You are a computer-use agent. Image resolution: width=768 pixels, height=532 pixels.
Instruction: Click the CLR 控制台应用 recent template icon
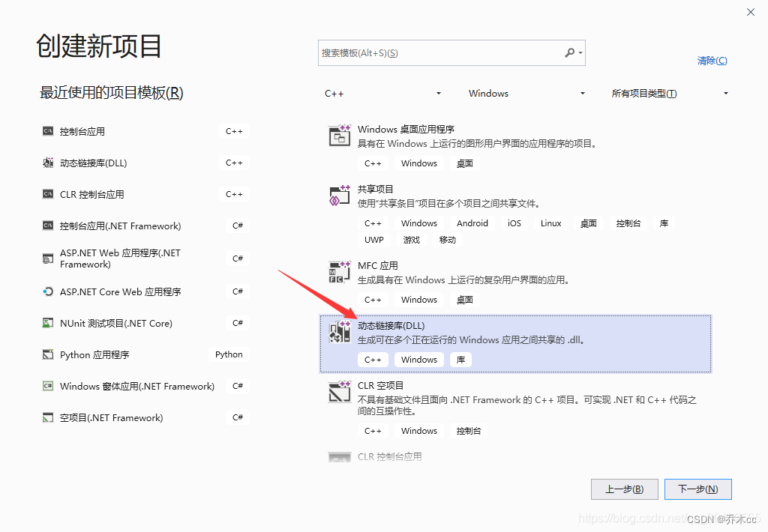pyautogui.click(x=47, y=194)
